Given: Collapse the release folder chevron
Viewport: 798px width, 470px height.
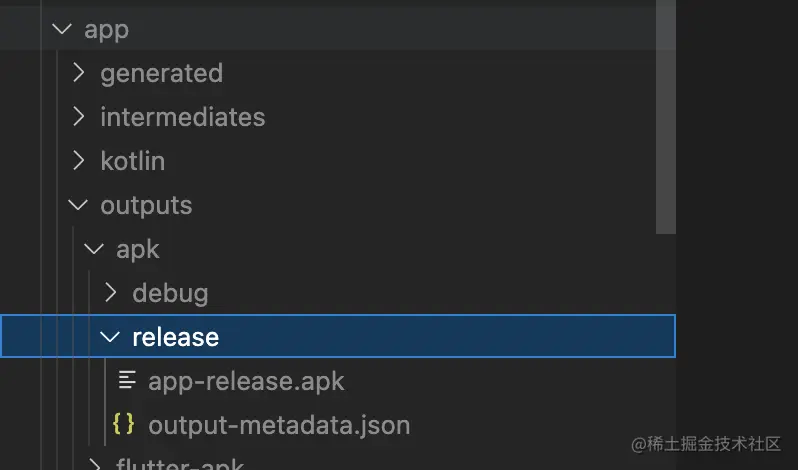Looking at the screenshot, I should [x=110, y=337].
